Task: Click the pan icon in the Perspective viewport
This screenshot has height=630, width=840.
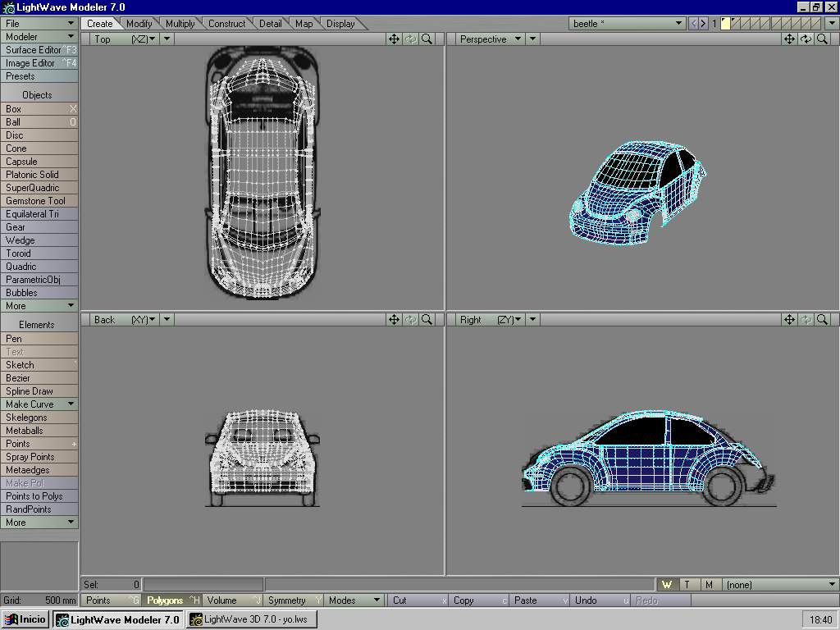Action: 789,39
